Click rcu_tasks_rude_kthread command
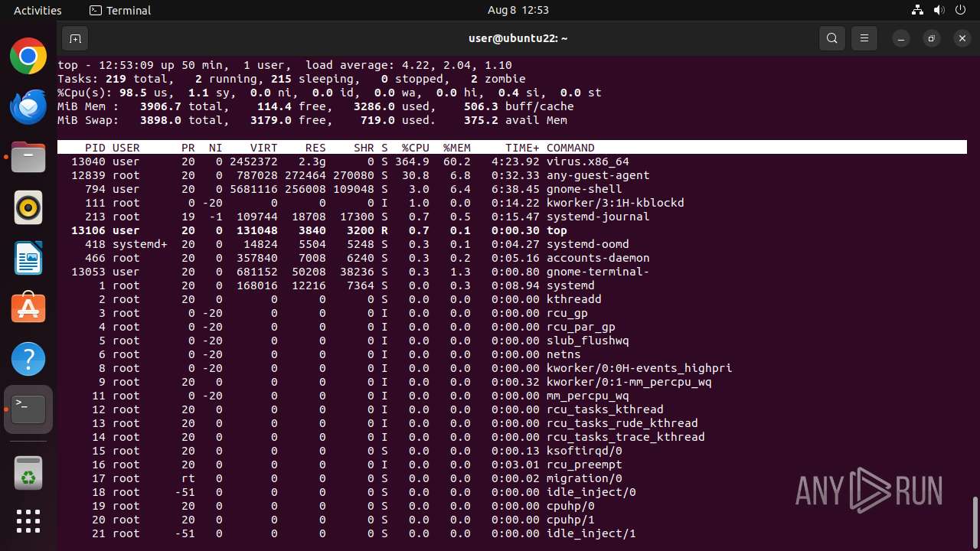This screenshot has width=980, height=551. (622, 423)
